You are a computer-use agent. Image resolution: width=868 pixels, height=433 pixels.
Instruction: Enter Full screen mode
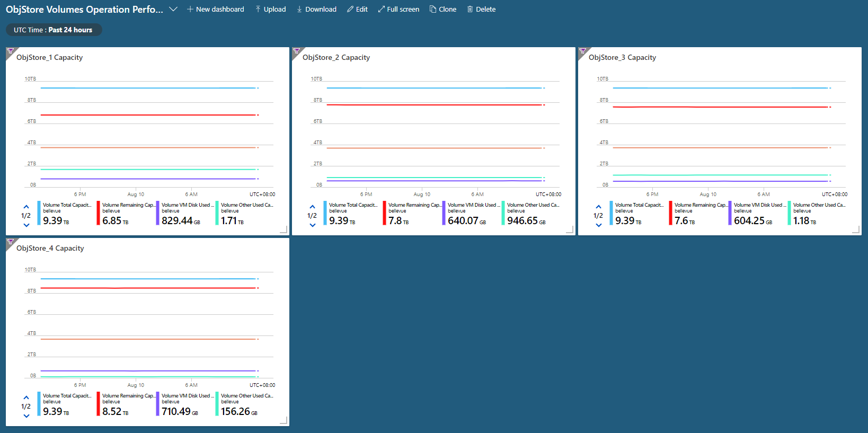coord(398,9)
